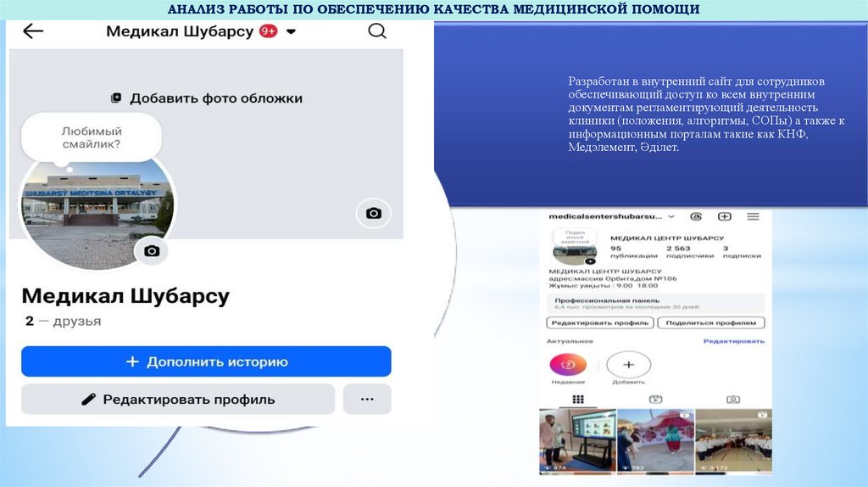Open the 2 563 подписчики followers
This screenshot has height=487, width=868.
[x=690, y=252]
